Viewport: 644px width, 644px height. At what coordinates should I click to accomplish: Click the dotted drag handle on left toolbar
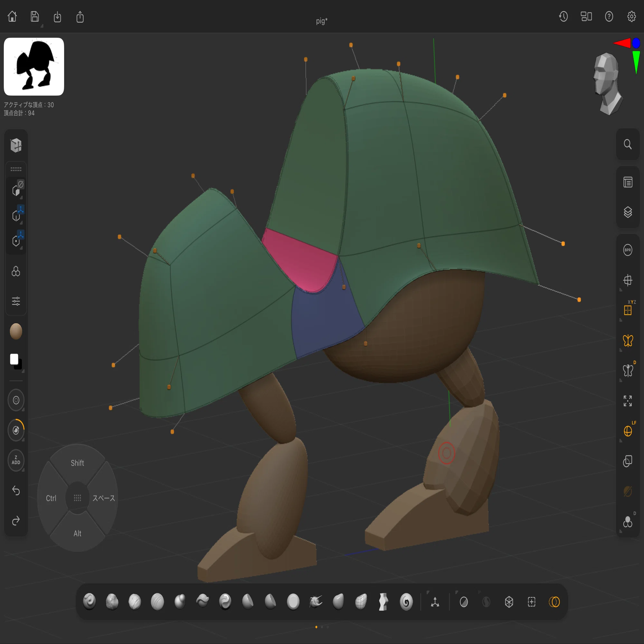[16, 169]
